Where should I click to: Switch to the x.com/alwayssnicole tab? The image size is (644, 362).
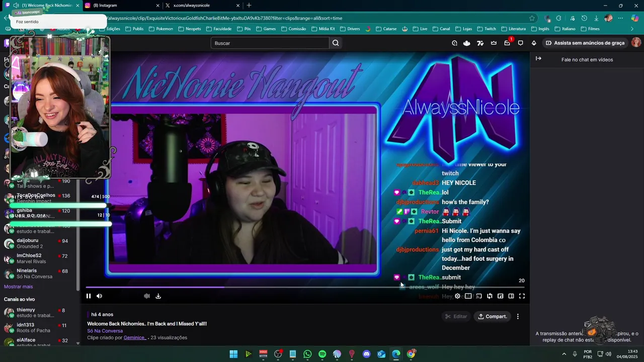pos(202,6)
